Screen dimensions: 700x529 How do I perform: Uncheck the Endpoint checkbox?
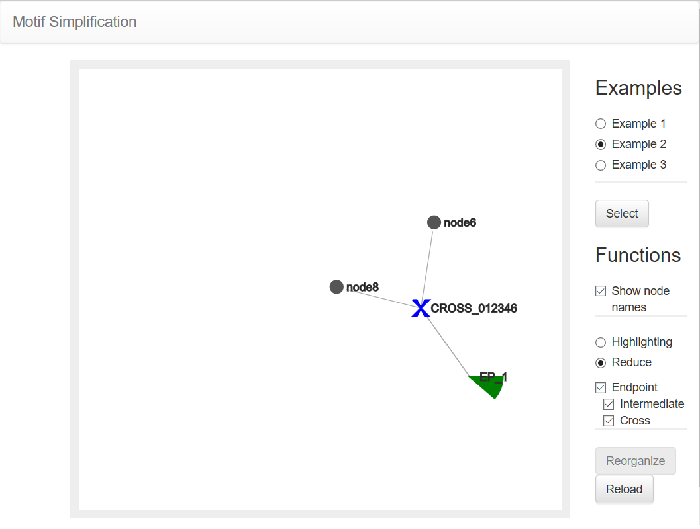pyautogui.click(x=600, y=387)
